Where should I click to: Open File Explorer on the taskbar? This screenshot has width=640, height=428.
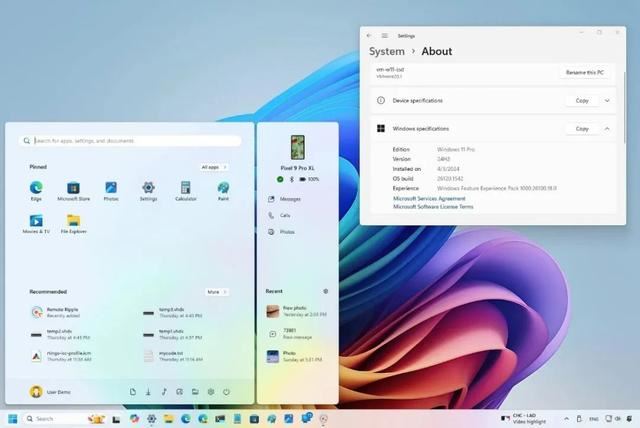169,419
